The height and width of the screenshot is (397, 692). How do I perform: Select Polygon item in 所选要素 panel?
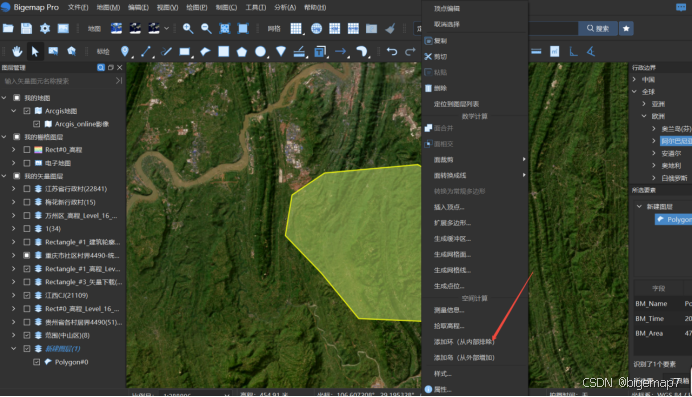coord(674,219)
